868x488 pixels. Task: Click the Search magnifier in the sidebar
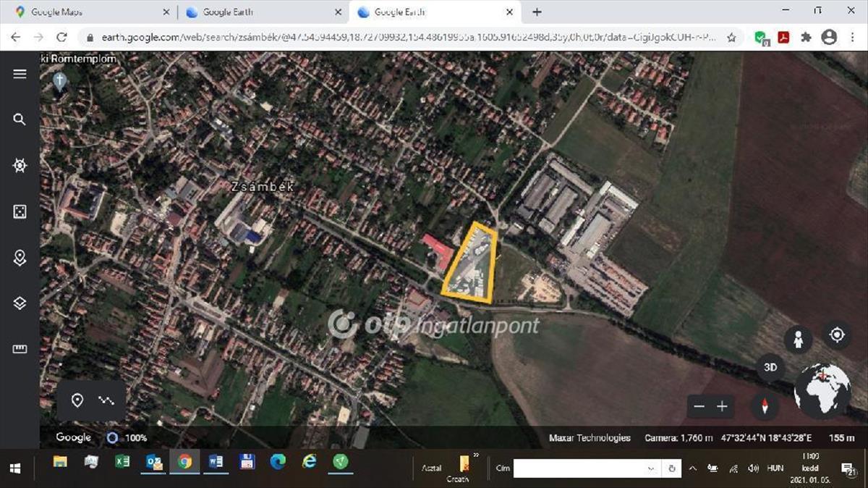[20, 119]
